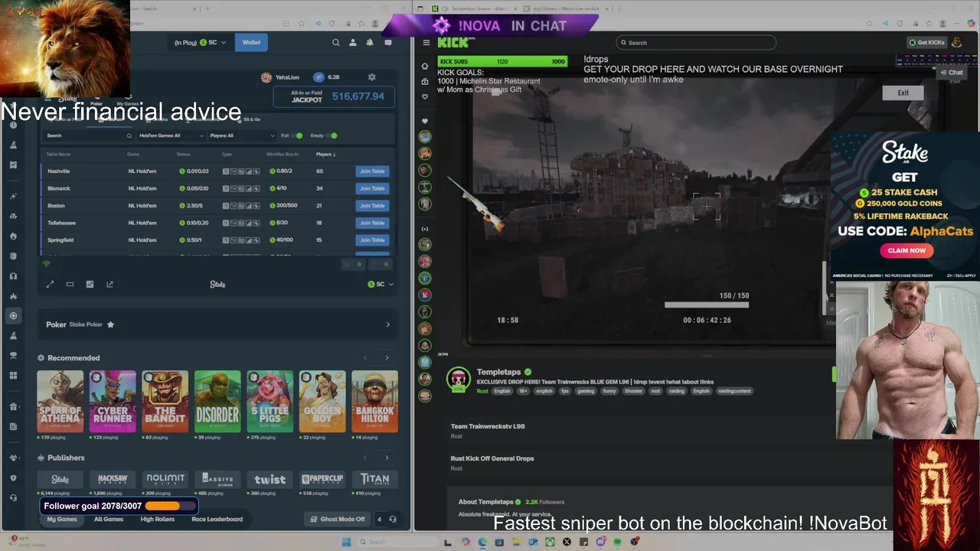The height and width of the screenshot is (551, 980).
Task: Click All-in or Fold Jackpot amount
Action: (x=358, y=96)
